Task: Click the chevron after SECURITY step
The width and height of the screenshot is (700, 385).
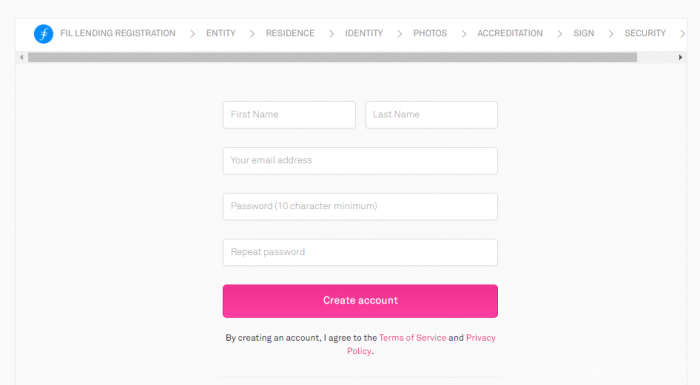Action: click(x=682, y=33)
